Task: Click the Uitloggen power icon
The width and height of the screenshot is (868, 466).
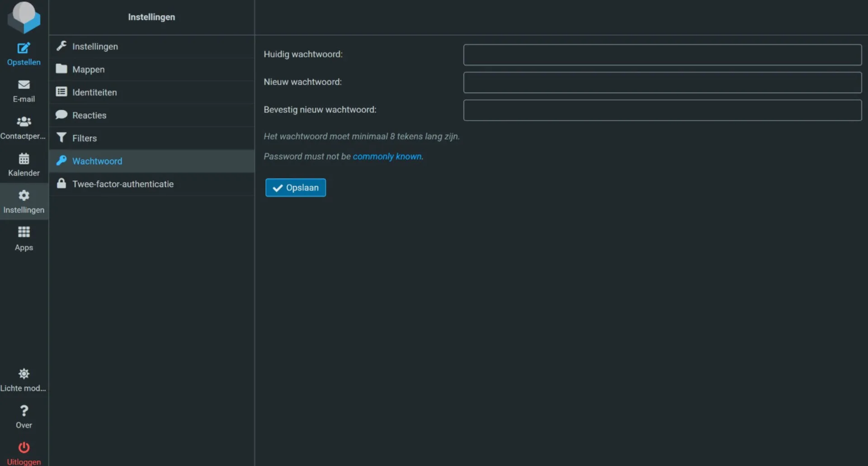Action: click(24, 448)
